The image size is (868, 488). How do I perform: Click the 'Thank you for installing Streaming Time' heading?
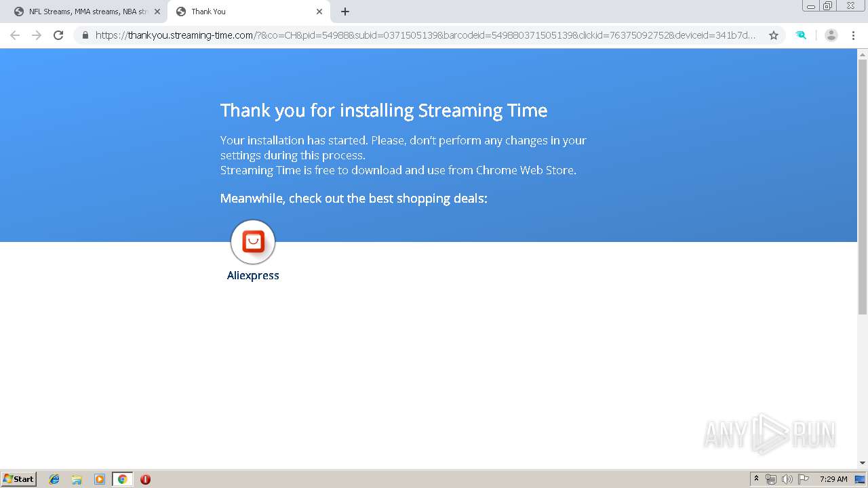click(x=384, y=110)
